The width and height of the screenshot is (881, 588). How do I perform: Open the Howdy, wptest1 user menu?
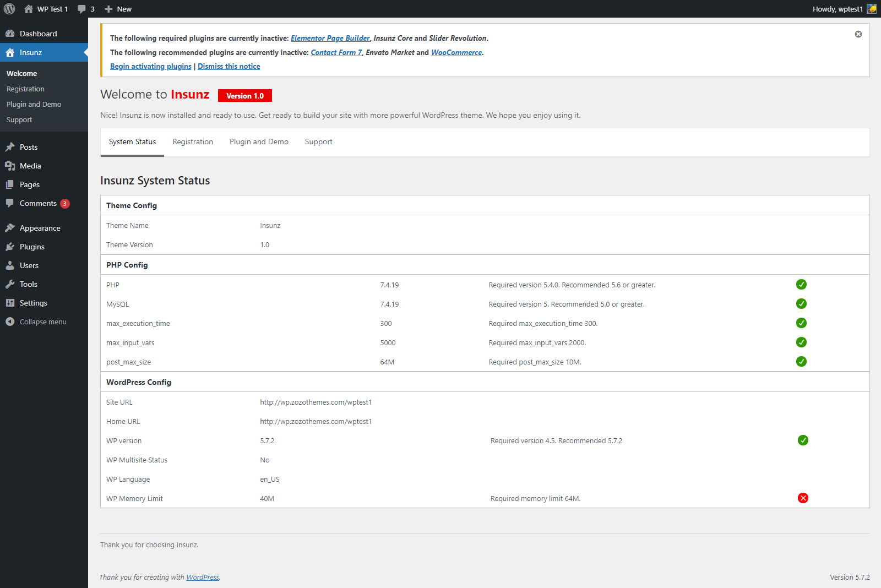point(838,9)
